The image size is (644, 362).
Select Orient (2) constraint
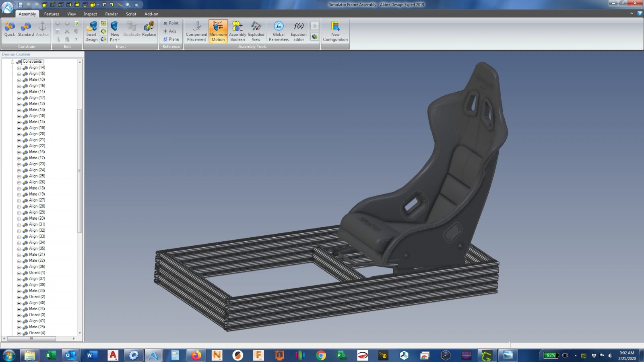click(37, 297)
